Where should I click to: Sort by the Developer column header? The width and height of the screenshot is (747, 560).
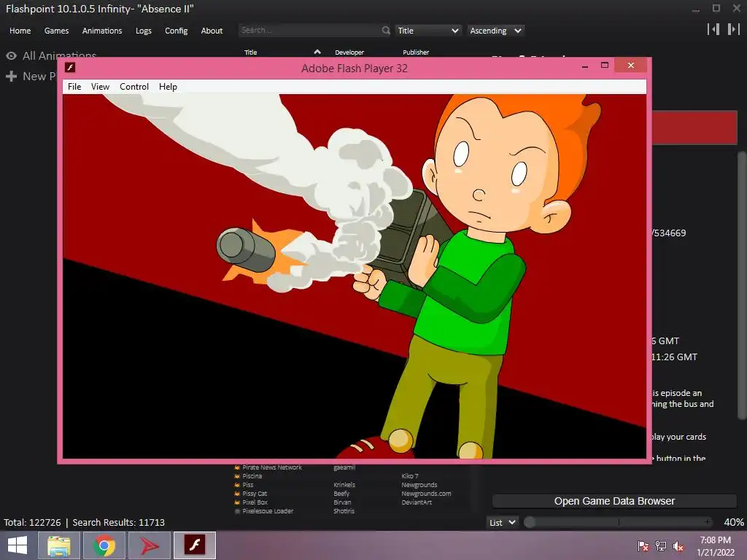click(x=349, y=52)
